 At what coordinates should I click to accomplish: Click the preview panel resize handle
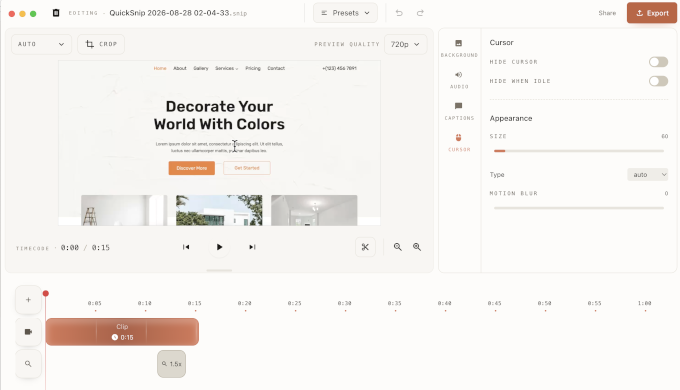[x=219, y=270]
